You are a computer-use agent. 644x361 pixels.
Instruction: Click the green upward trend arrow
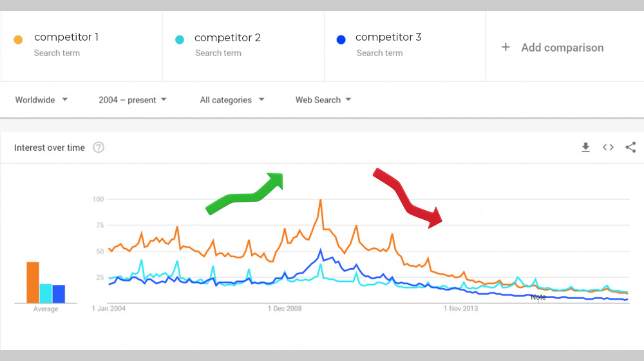[x=244, y=193]
